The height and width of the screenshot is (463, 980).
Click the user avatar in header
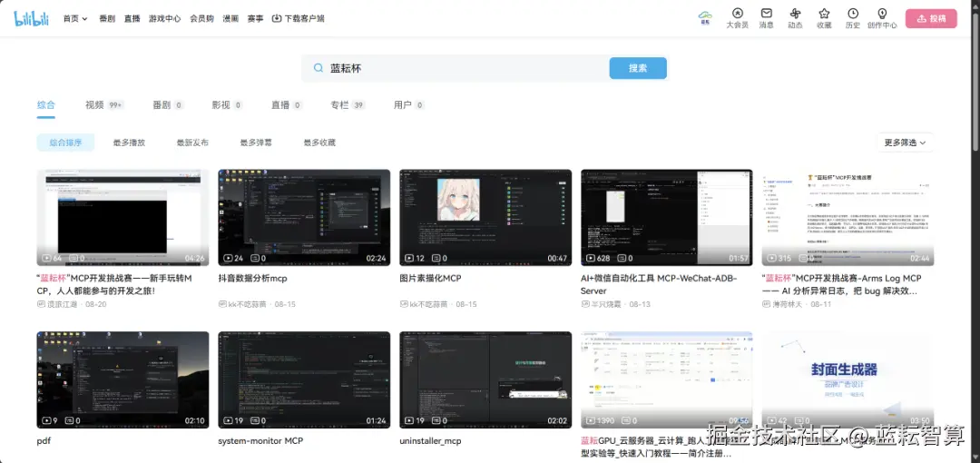point(705,17)
